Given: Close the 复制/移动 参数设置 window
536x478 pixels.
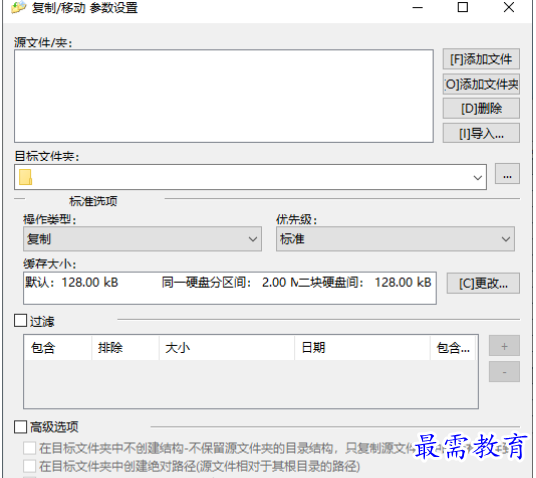Looking at the screenshot, I should [x=509, y=7].
